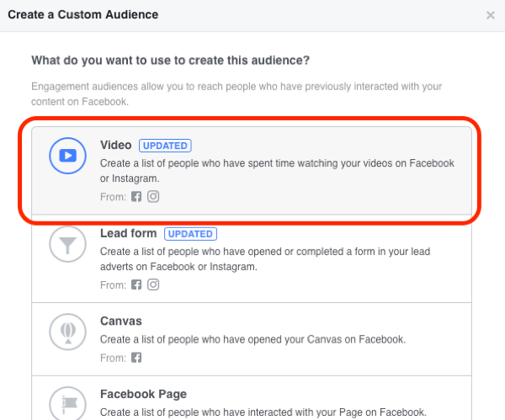The image size is (505, 420).
Task: Click text 'interacted with your Page on Facebook'
Action: tap(337, 412)
